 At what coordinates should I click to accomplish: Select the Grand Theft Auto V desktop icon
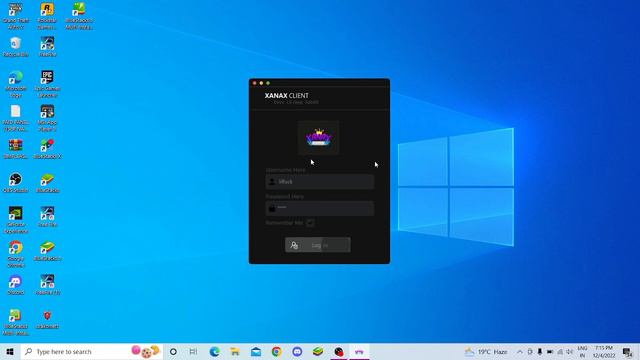click(x=16, y=16)
